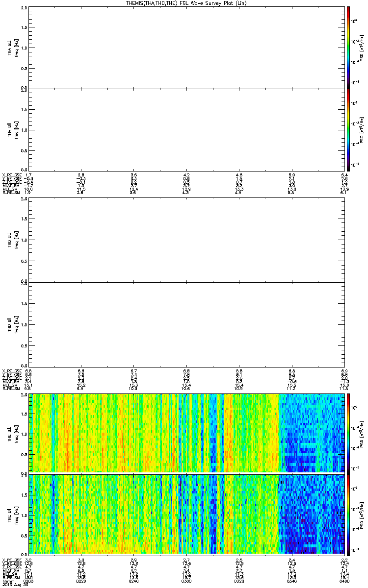Click the '0400' time tick label
This screenshot has width=368, height=588.
click(343, 581)
